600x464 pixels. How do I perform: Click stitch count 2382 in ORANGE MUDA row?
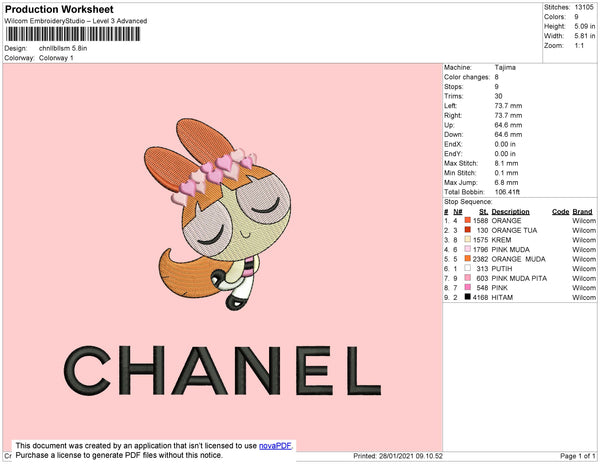[480, 259]
